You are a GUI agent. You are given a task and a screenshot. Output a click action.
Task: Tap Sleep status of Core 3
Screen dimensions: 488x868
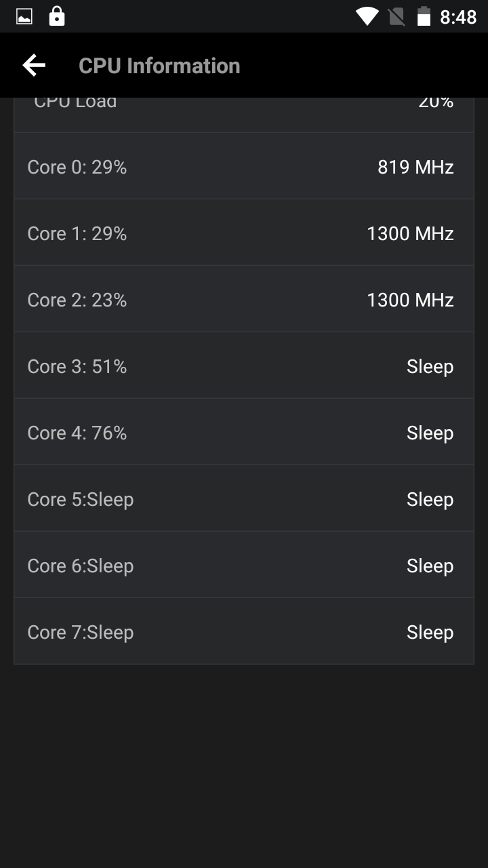click(x=430, y=366)
